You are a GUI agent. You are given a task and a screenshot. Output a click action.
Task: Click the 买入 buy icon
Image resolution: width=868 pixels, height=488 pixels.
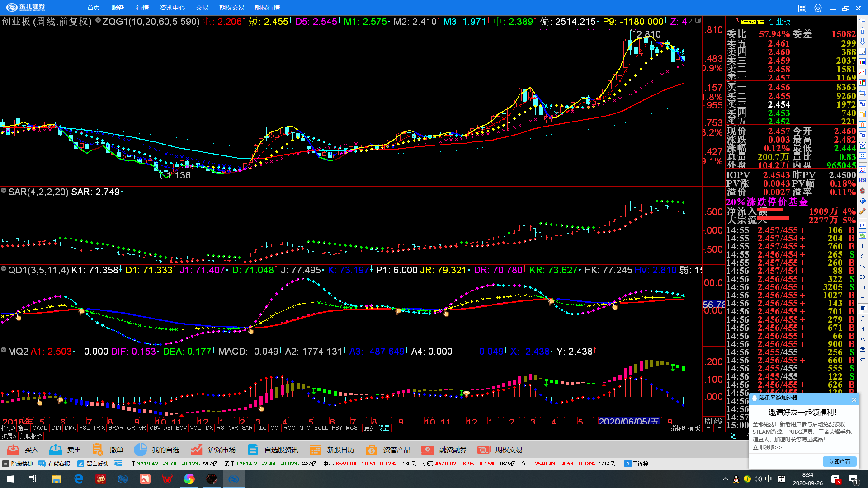(x=13, y=450)
